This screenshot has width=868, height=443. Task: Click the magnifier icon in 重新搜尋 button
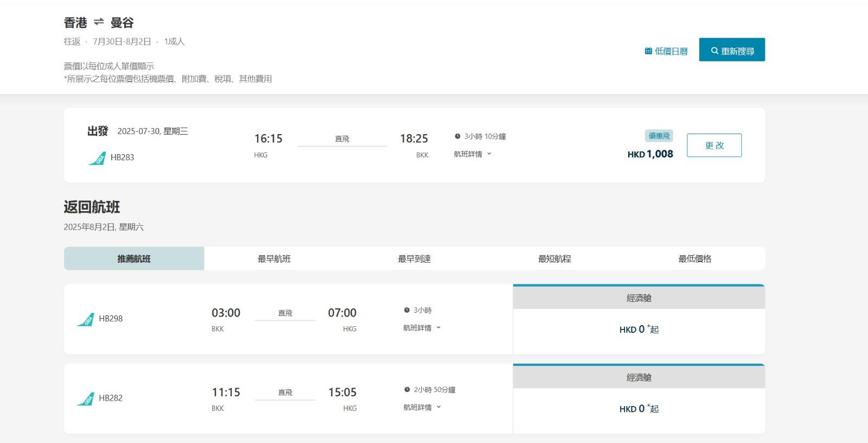[714, 50]
